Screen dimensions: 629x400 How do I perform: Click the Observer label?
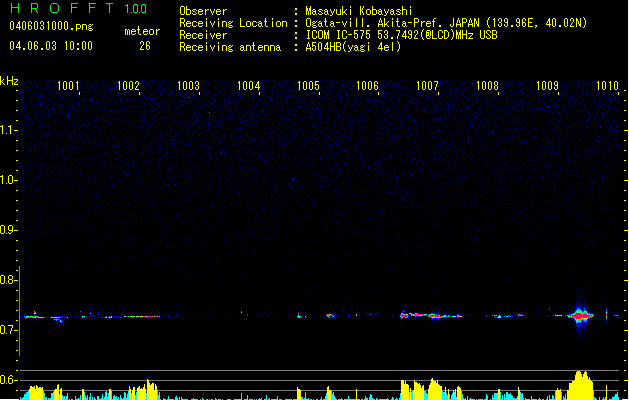(x=203, y=11)
